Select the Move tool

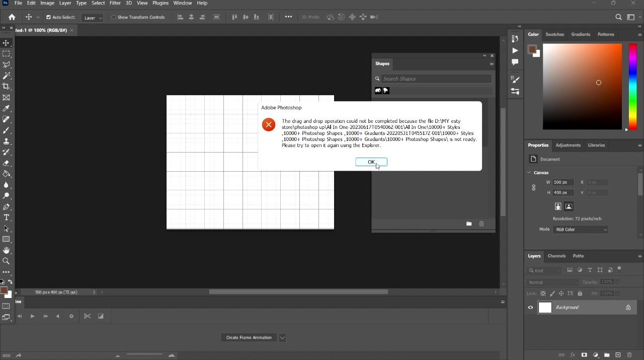6,43
